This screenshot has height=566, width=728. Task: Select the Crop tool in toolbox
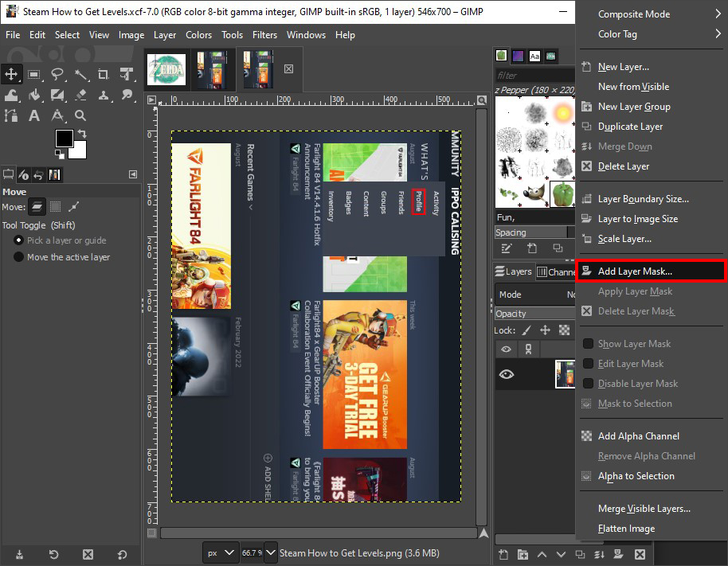click(x=104, y=75)
